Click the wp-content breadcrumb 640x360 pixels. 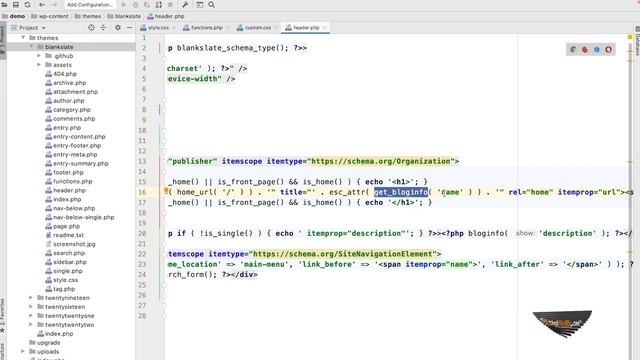point(50,16)
